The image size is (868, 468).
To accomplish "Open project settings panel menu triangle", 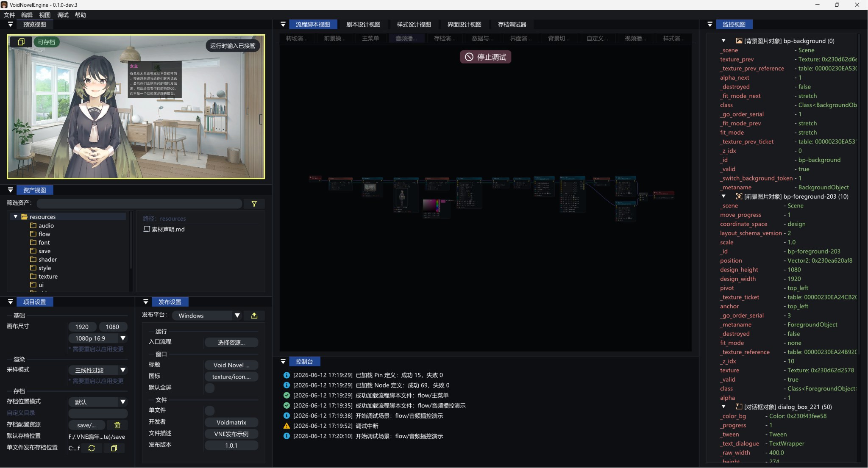I will pyautogui.click(x=11, y=302).
